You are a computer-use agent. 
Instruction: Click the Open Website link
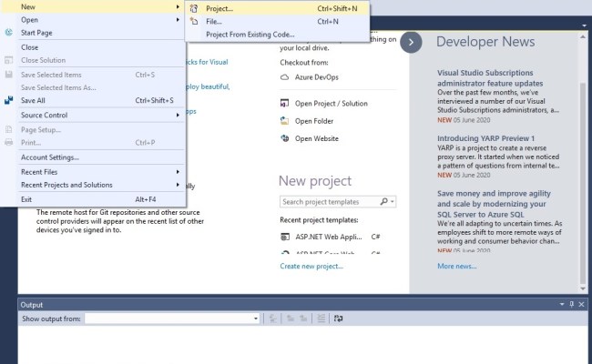pos(317,138)
